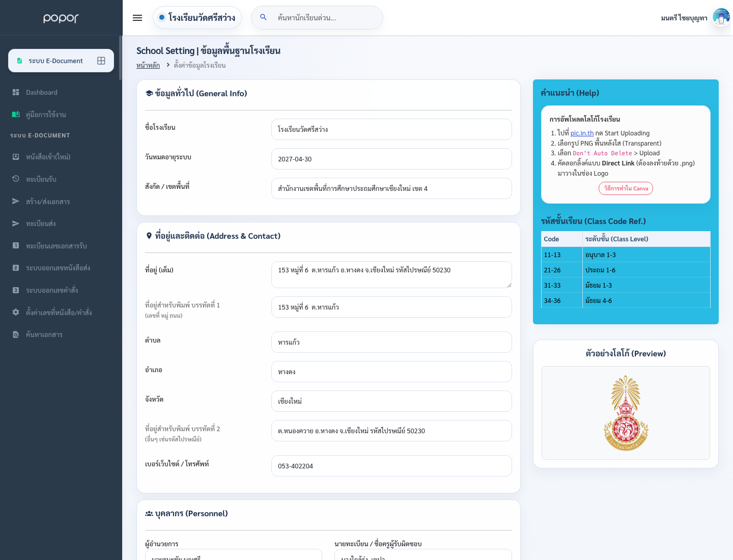Click the วิธีการทำใน Canva button
Image resolution: width=733 pixels, height=560 pixels.
coord(626,188)
